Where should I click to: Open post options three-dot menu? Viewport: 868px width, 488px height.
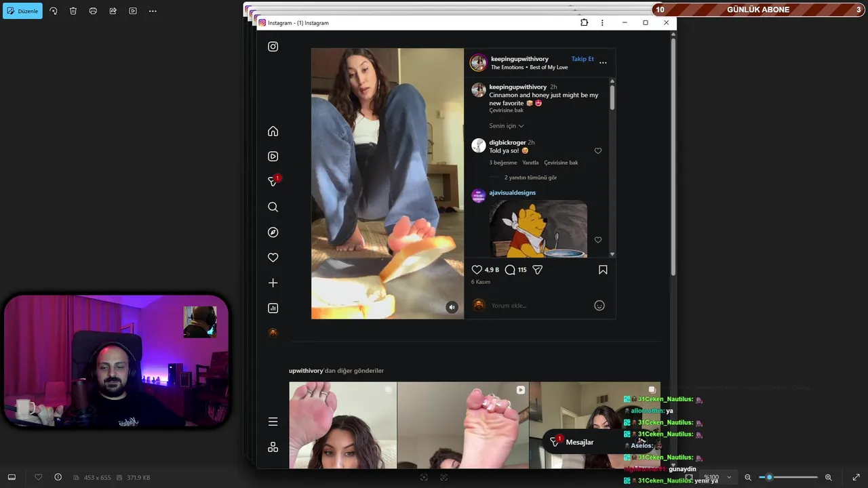point(603,63)
